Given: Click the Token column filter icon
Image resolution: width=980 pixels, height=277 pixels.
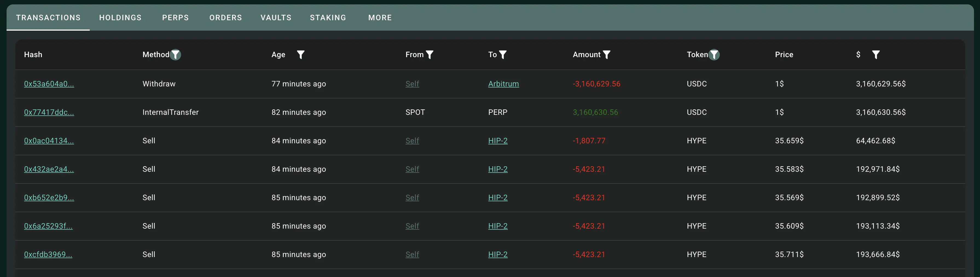Looking at the screenshot, I should (714, 55).
